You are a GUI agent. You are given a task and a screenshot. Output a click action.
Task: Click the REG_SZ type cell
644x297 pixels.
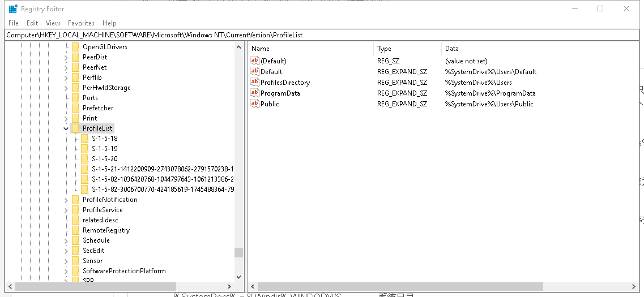388,61
